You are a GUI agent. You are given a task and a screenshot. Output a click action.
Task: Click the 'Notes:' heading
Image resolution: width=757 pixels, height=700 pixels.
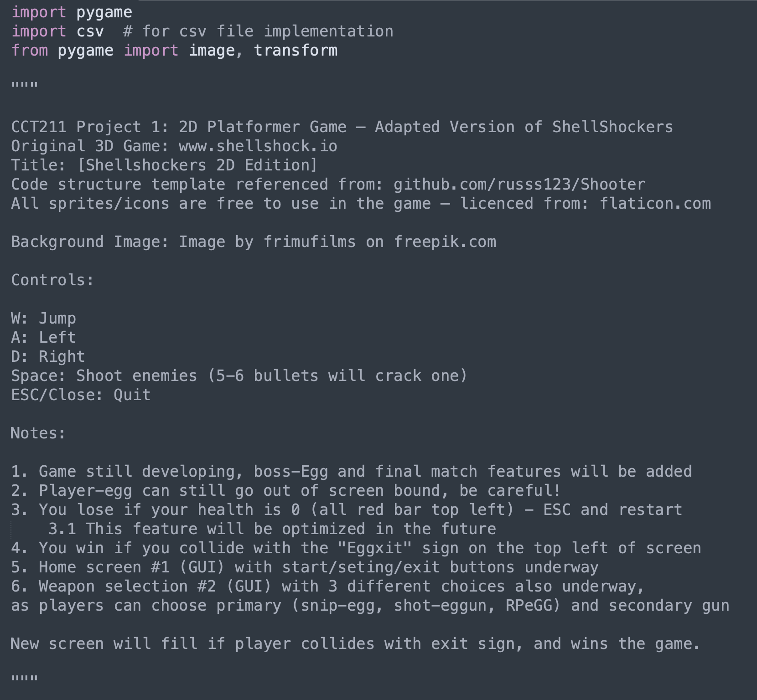(x=38, y=433)
